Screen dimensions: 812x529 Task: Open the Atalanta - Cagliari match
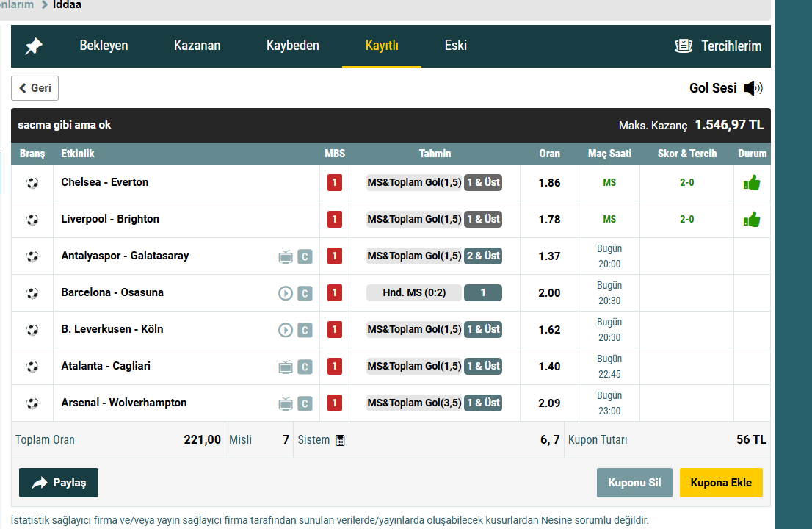pos(106,367)
